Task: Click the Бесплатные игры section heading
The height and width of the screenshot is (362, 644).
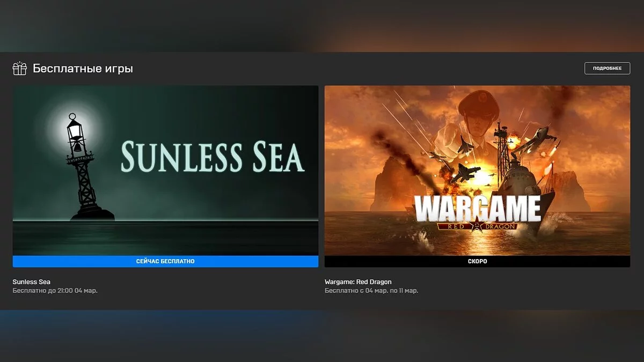Action: click(83, 69)
